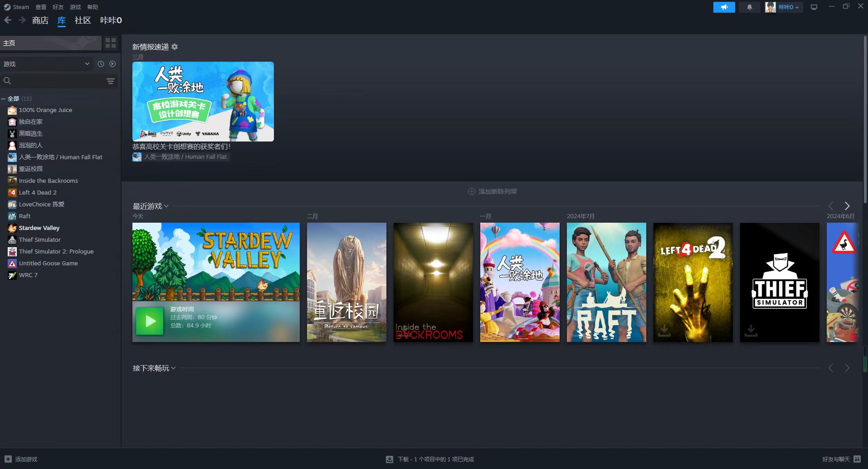Screen dimensions: 868x469
Task: Click the add game plus icon
Action: pos(8,459)
